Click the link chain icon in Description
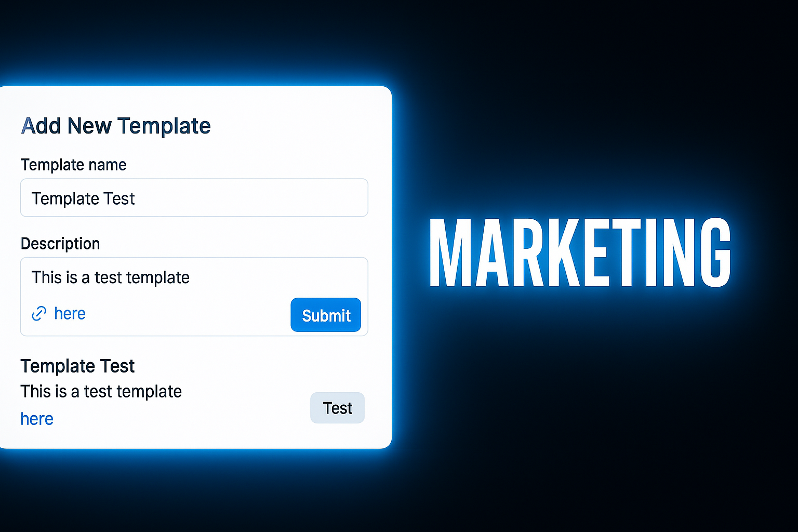Screen dimensions: 798x532 [39, 314]
